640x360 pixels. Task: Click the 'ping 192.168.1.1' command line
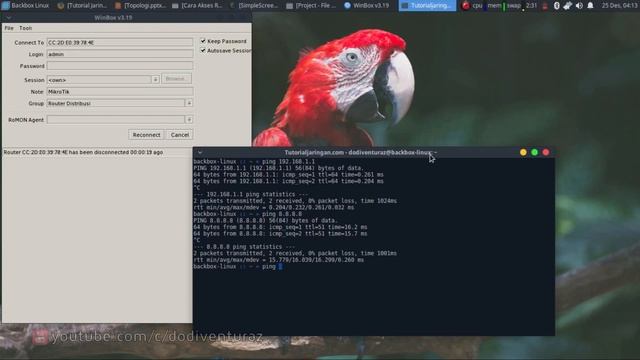click(254, 162)
